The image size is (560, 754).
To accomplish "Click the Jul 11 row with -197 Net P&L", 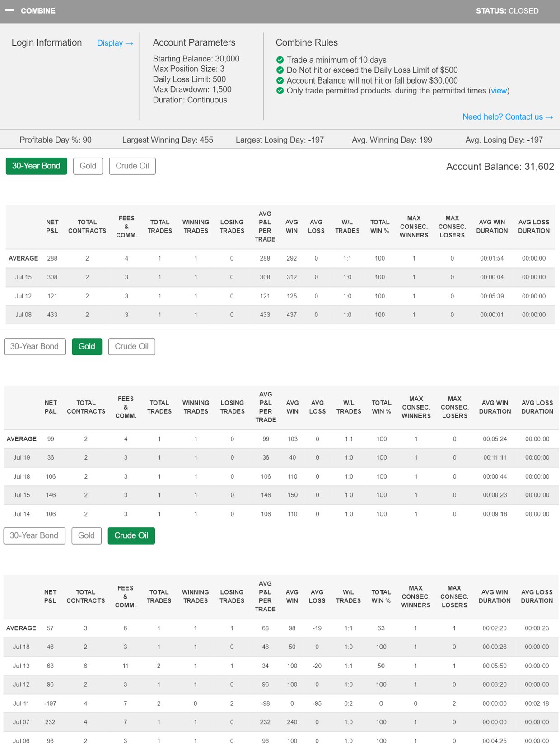I will pyautogui.click(x=280, y=703).
